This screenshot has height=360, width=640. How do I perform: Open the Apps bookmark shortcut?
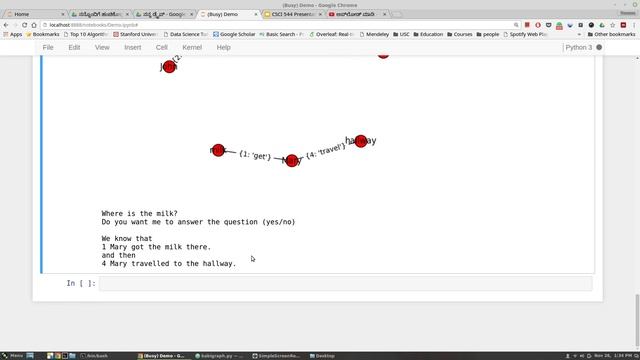(x=13, y=34)
